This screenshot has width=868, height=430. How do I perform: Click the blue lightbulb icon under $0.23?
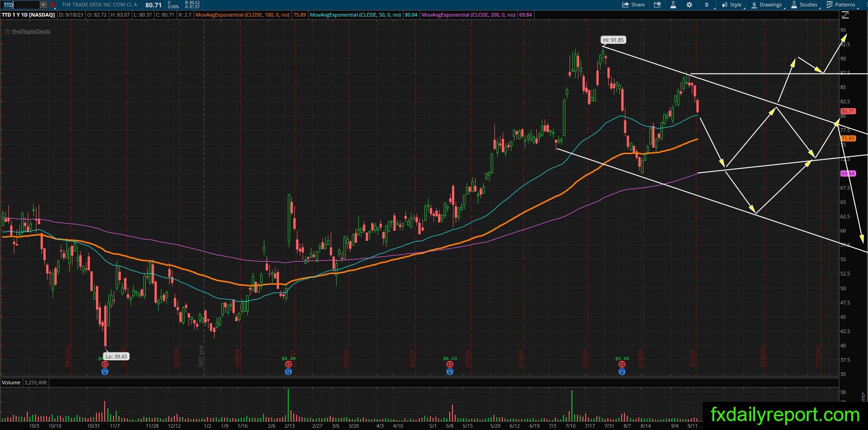coord(450,371)
